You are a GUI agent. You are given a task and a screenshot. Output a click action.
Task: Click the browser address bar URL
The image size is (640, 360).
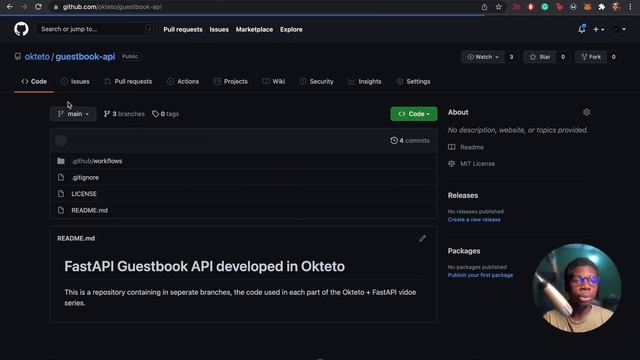112,7
